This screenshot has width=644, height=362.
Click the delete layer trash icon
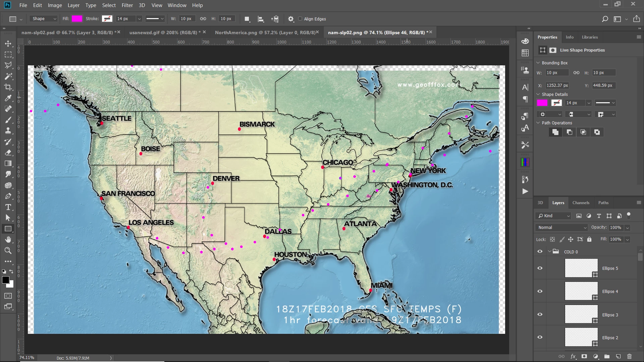pyautogui.click(x=629, y=356)
